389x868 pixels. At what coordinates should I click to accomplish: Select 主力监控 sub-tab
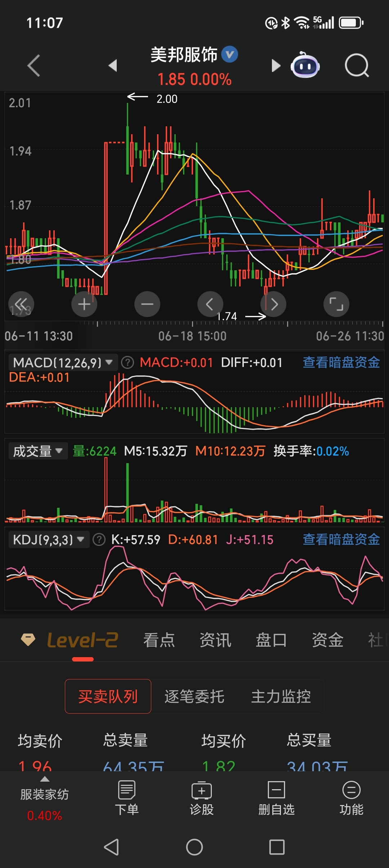pyautogui.click(x=281, y=696)
